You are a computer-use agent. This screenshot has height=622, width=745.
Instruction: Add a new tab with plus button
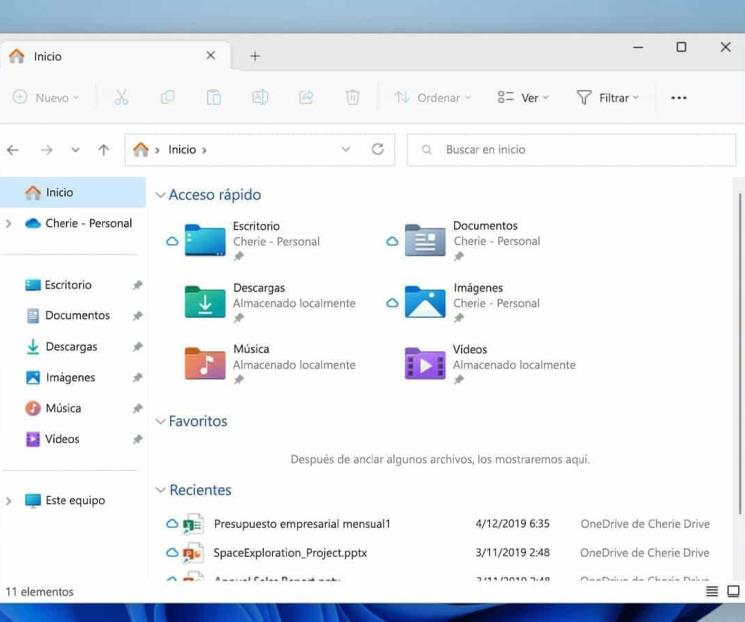[x=255, y=56]
